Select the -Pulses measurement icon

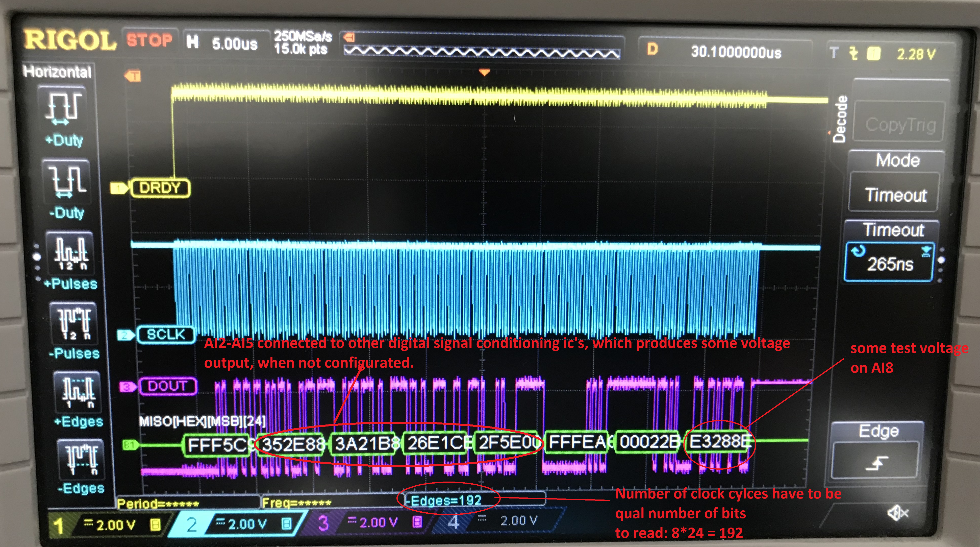[x=73, y=323]
